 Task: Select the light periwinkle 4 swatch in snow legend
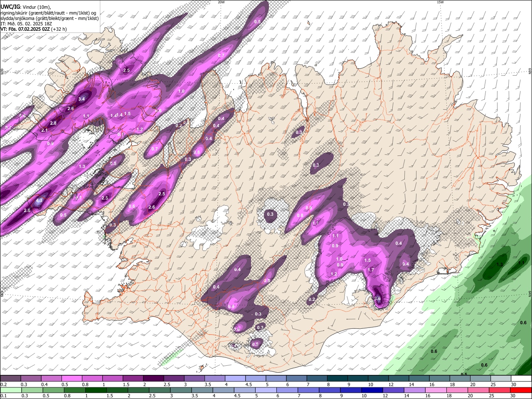(x=235, y=378)
